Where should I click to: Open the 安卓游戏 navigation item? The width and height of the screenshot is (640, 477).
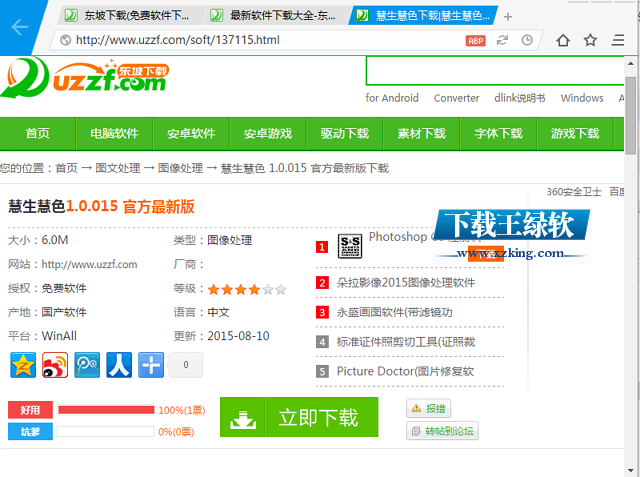(x=268, y=133)
